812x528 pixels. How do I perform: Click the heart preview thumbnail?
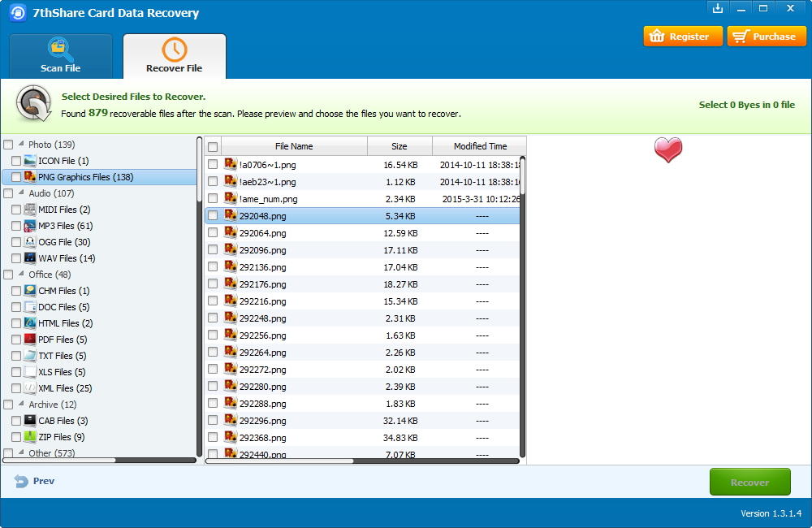tap(668, 149)
